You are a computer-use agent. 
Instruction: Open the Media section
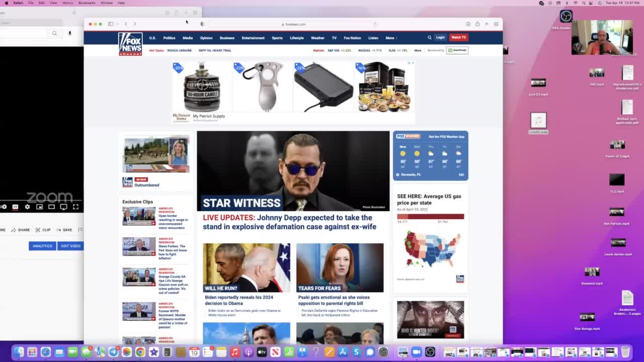pos(188,38)
